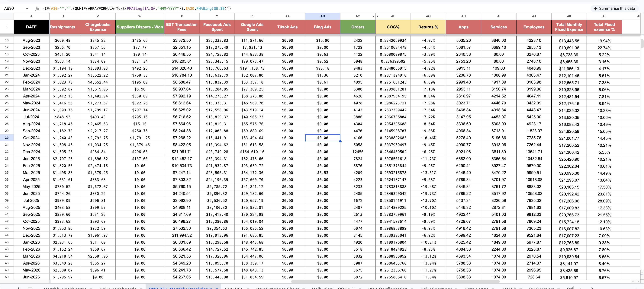This screenshot has width=644, height=289.
Task: Click the Total Monthly Fixed Expense header
Action: click(569, 27)
